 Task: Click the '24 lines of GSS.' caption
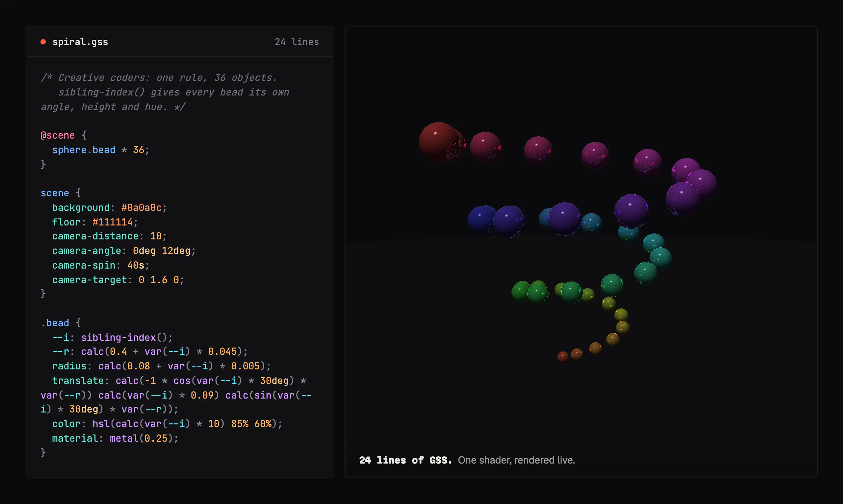pos(406,460)
